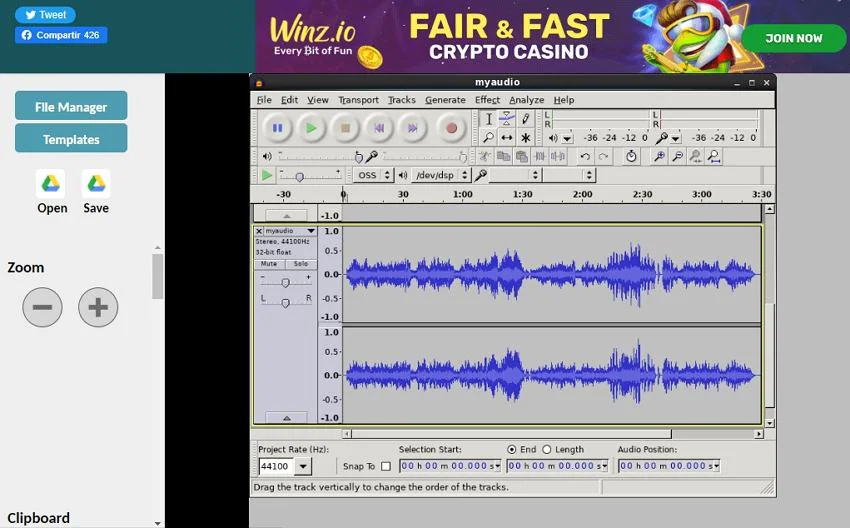Open the Analyze menu

point(526,100)
